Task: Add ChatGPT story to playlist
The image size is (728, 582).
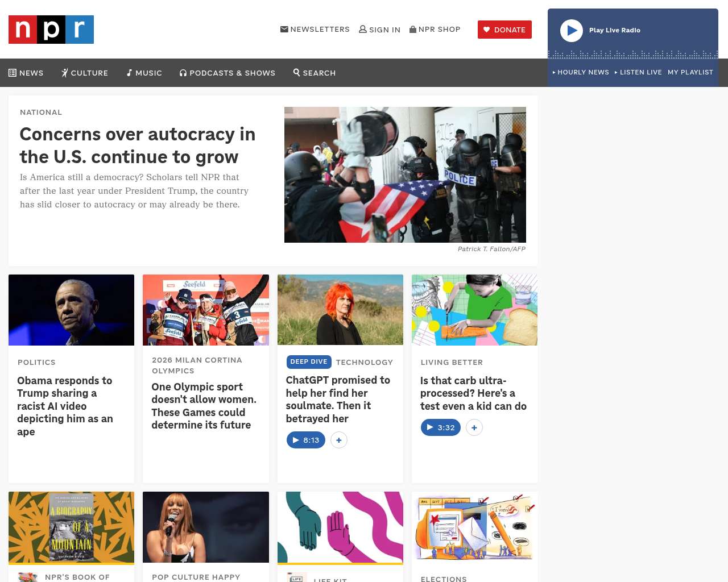Action: click(x=339, y=440)
